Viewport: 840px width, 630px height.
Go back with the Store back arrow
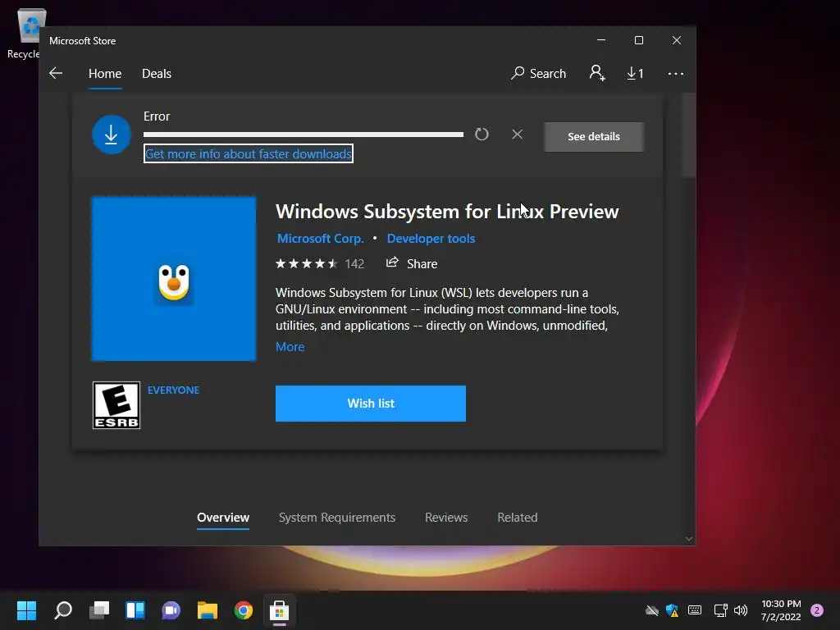coord(56,73)
